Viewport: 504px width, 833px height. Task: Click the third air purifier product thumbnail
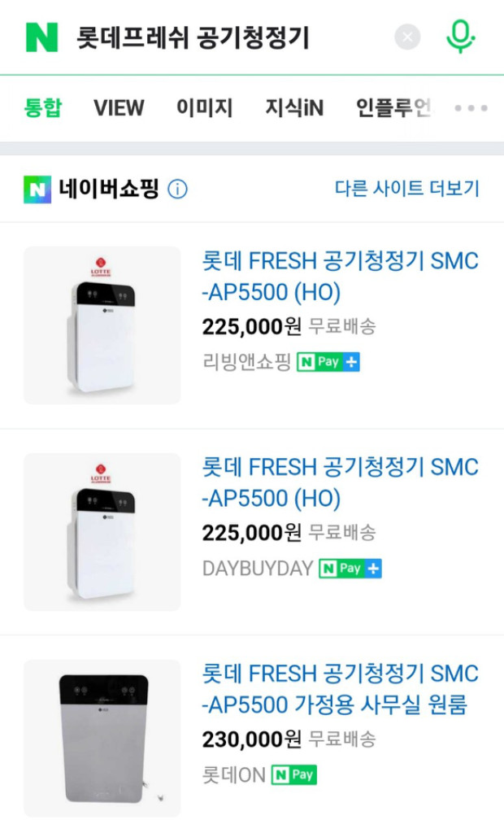[x=101, y=735]
